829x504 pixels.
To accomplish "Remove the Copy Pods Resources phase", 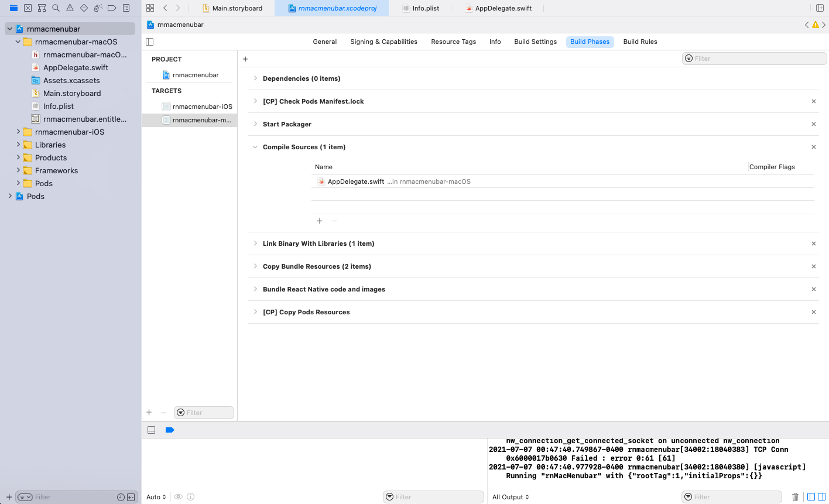I will (x=814, y=312).
